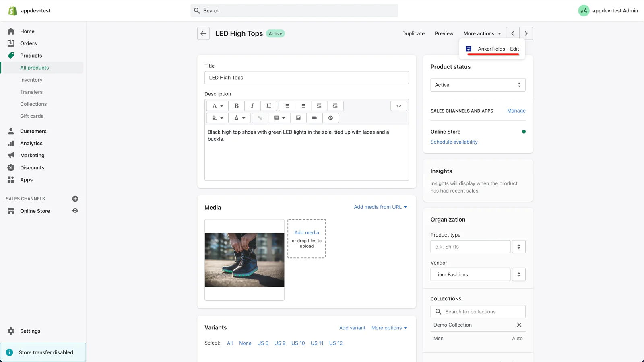Click the product Title input field
This screenshot has height=362, width=644.
coord(307,78)
